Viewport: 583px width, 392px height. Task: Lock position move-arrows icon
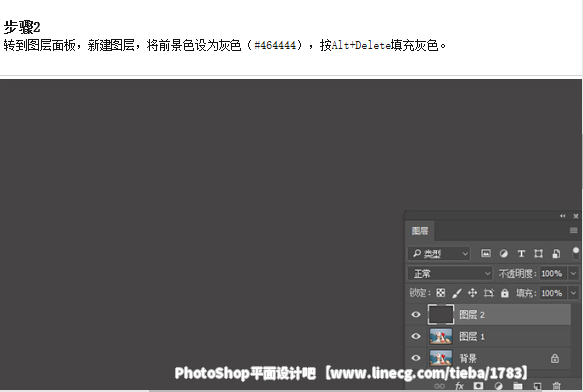pyautogui.click(x=473, y=293)
